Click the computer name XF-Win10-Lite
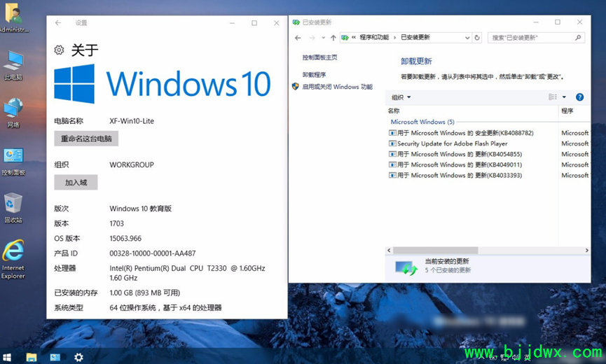 coord(132,121)
